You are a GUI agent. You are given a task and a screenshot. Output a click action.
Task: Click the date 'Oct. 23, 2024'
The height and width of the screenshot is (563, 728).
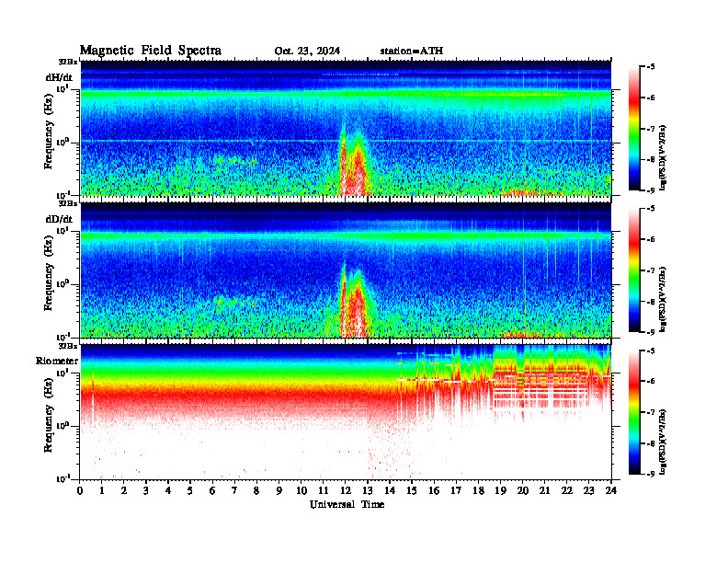307,51
